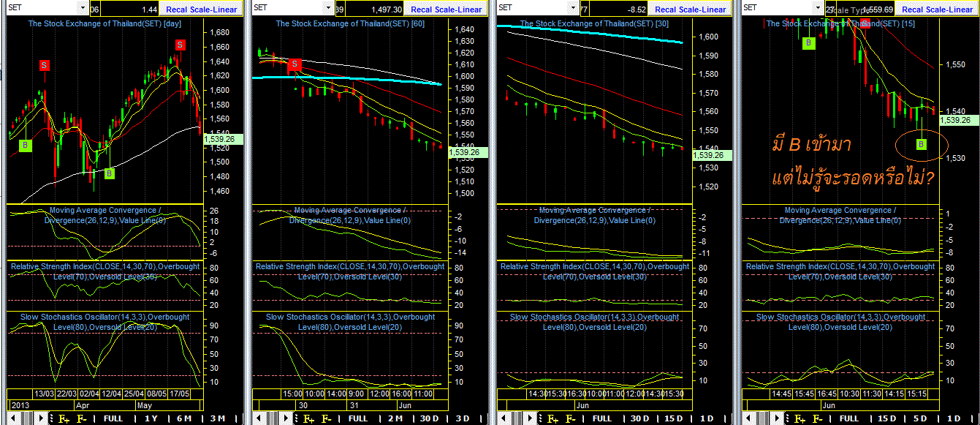This screenshot has height=425, width=980.
Task: Select the 15 D range under the 15-minute chart
Action: 886,418
